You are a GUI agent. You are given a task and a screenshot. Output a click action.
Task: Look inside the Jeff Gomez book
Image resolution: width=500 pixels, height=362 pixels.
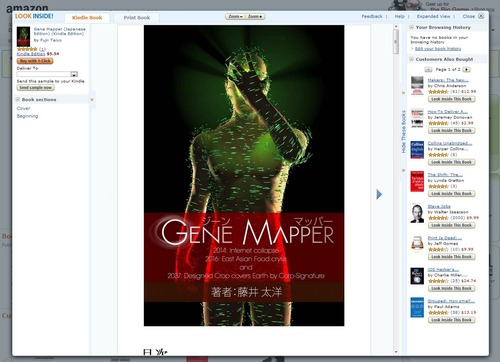(451, 257)
